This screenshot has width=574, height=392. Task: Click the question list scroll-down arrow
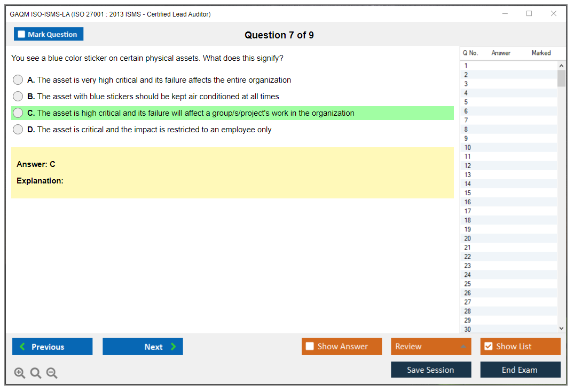click(561, 329)
